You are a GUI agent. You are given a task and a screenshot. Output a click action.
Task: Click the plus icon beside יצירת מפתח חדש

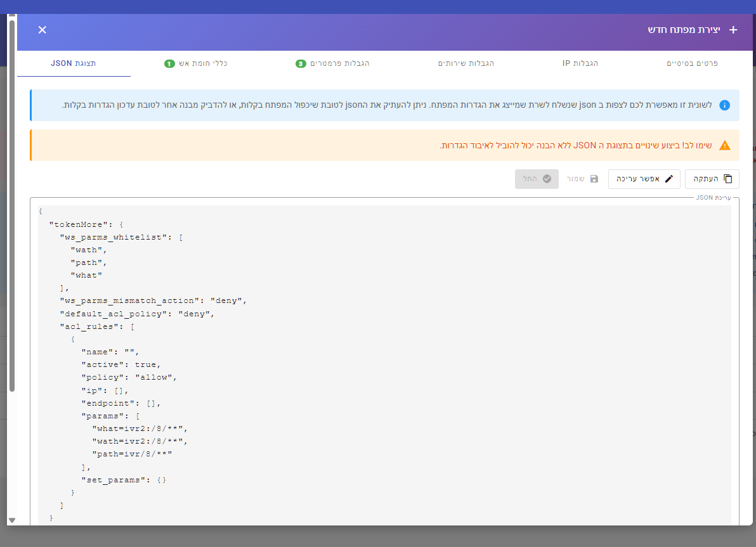point(733,30)
